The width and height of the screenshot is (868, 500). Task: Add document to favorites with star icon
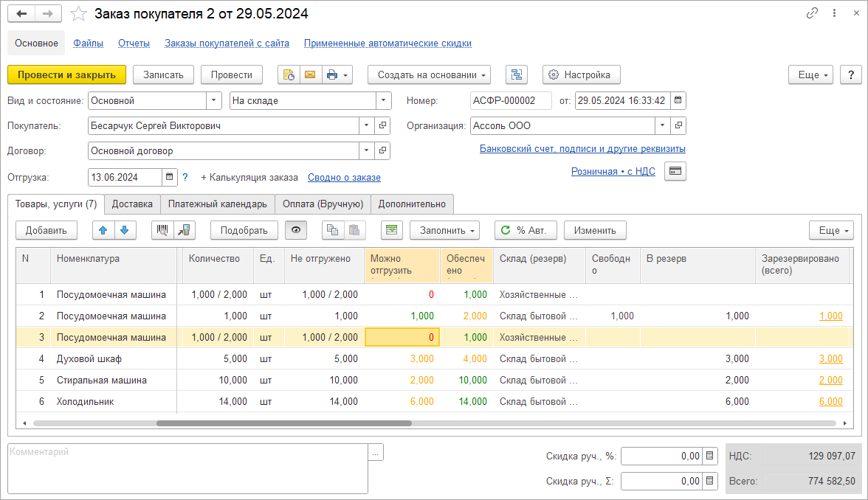pyautogui.click(x=78, y=14)
